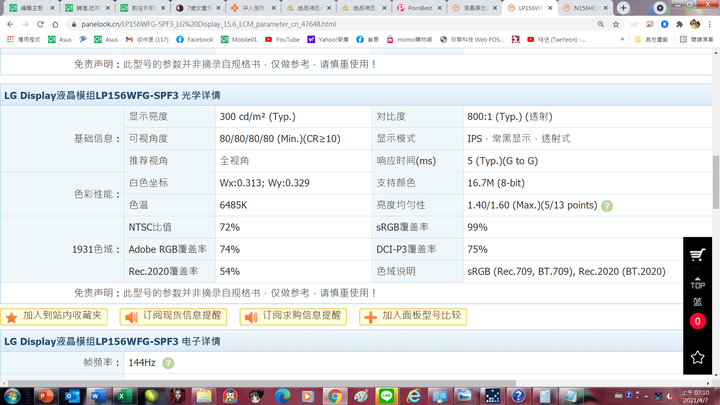Open the 閱讀清單 reading list
Screen dimensions: 720x405
tap(697, 39)
